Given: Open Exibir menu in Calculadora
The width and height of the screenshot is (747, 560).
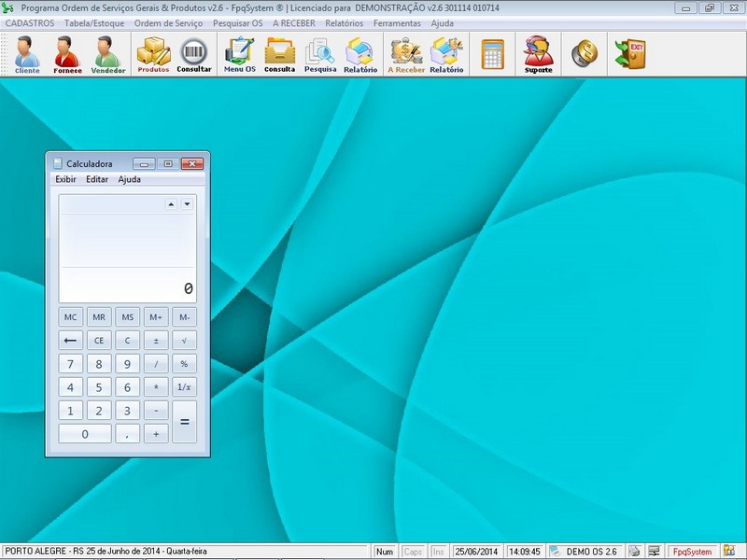Looking at the screenshot, I should point(65,179).
